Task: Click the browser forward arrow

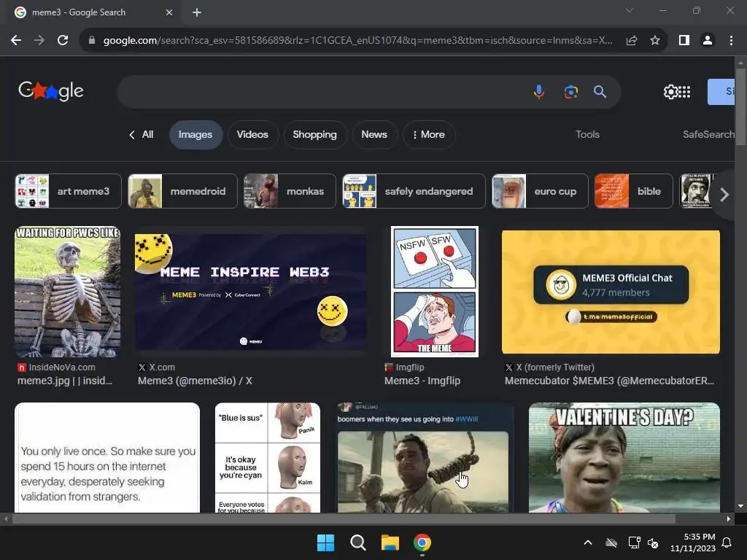Action: click(39, 41)
